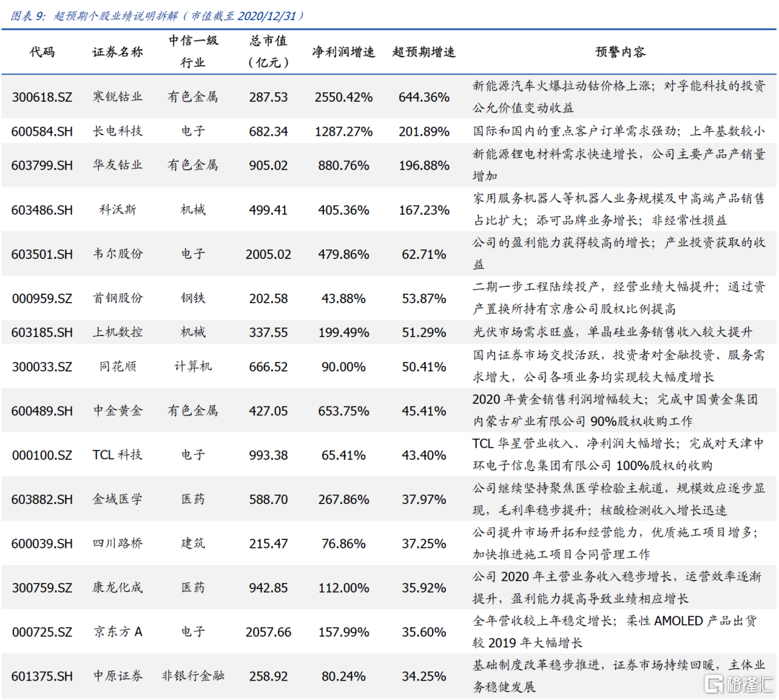Screen dimensions: 779x700
Task: Click the security name 科沃斯
Action: coord(118,210)
